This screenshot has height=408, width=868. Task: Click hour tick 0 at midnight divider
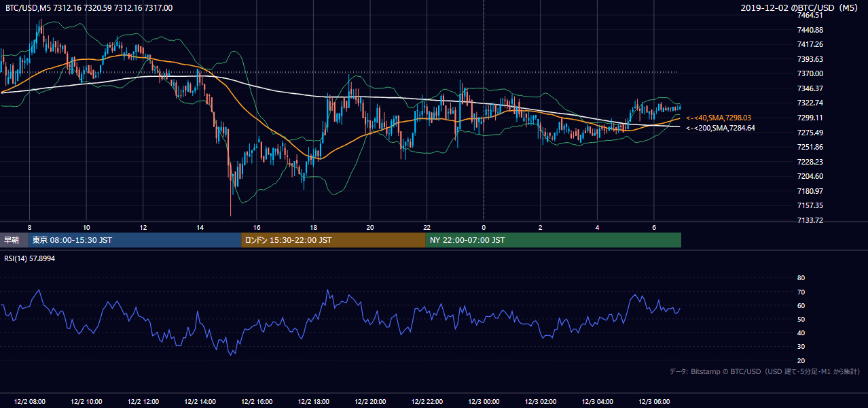pos(484,227)
